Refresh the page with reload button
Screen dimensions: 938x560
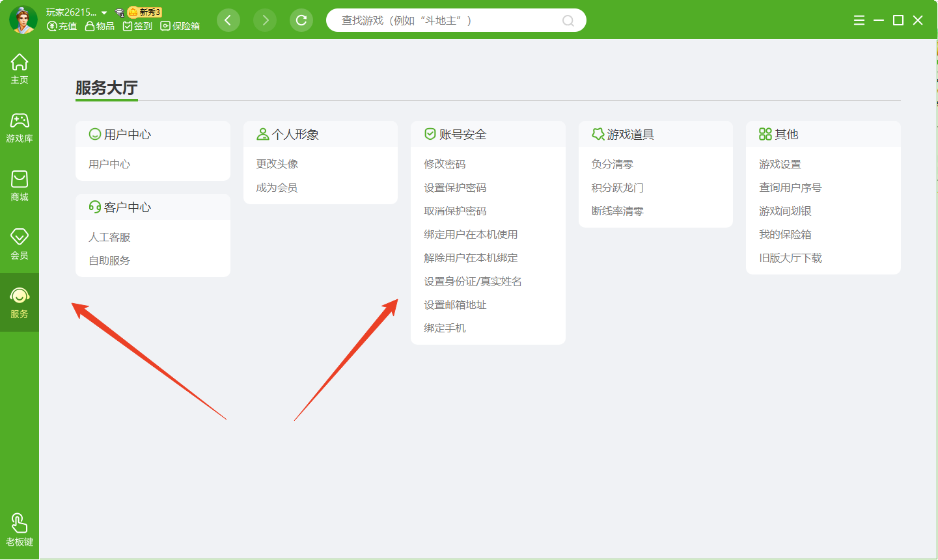point(301,20)
